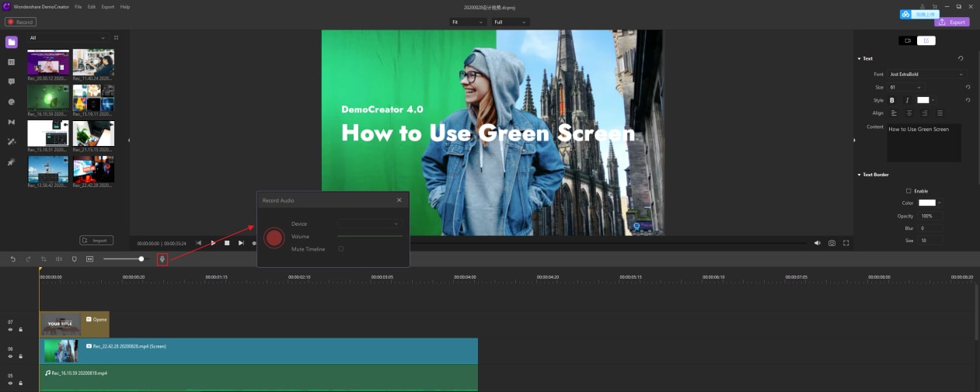Image resolution: width=980 pixels, height=392 pixels.
Task: Open the shopping cart icon
Action: coord(934,6)
